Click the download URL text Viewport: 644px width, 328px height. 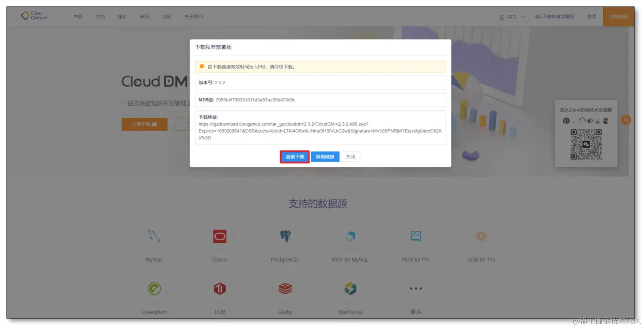[320, 131]
